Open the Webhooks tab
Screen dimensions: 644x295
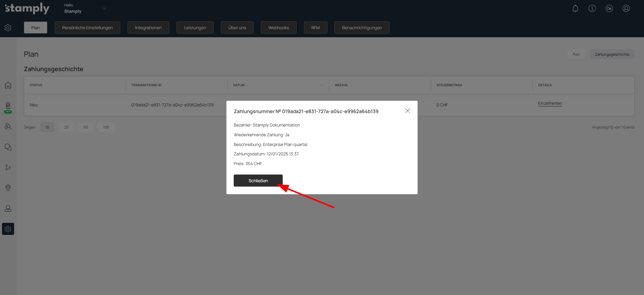pyautogui.click(x=278, y=28)
